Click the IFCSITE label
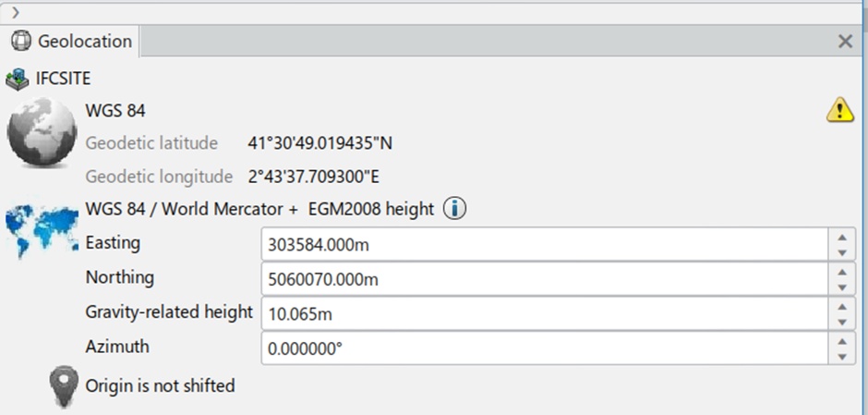 point(63,79)
